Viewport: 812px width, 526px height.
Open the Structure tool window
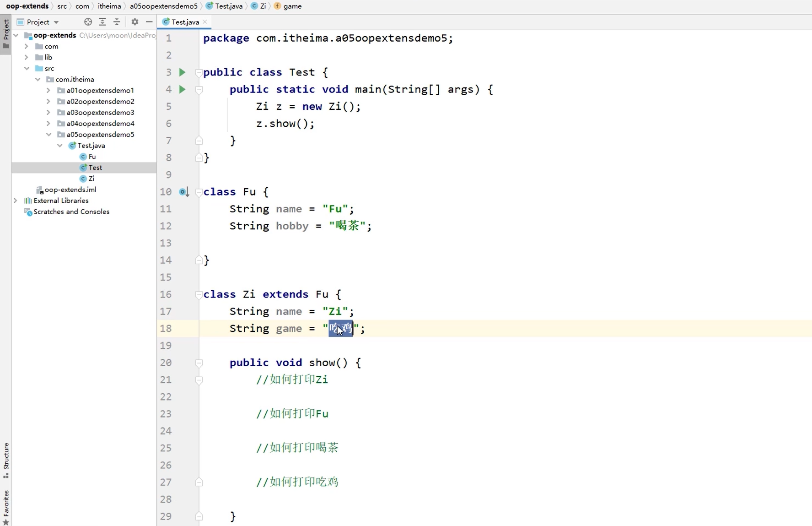(x=6, y=459)
